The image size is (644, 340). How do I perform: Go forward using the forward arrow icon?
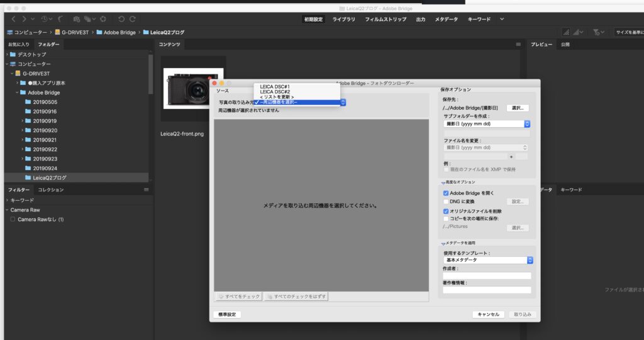click(x=24, y=19)
